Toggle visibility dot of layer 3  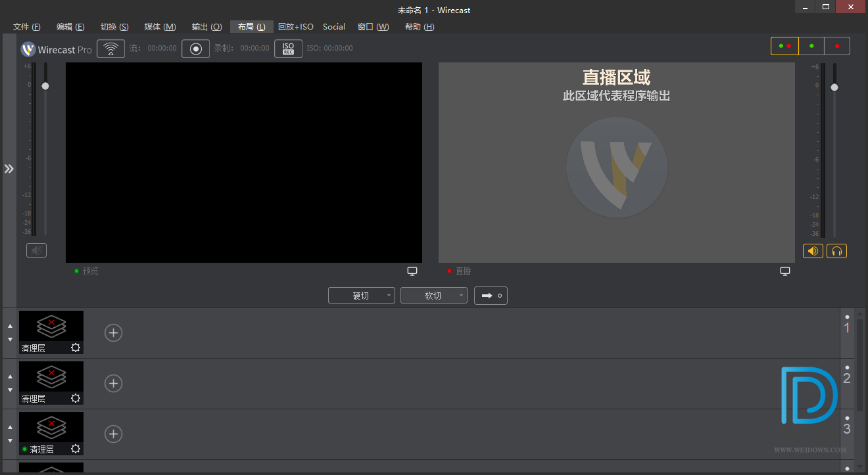[x=847, y=418]
